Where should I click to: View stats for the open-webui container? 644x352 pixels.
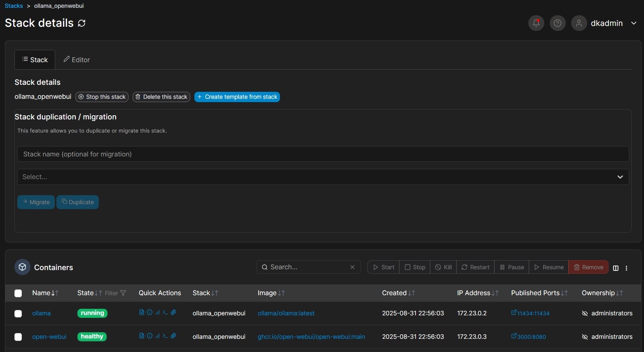(157, 336)
